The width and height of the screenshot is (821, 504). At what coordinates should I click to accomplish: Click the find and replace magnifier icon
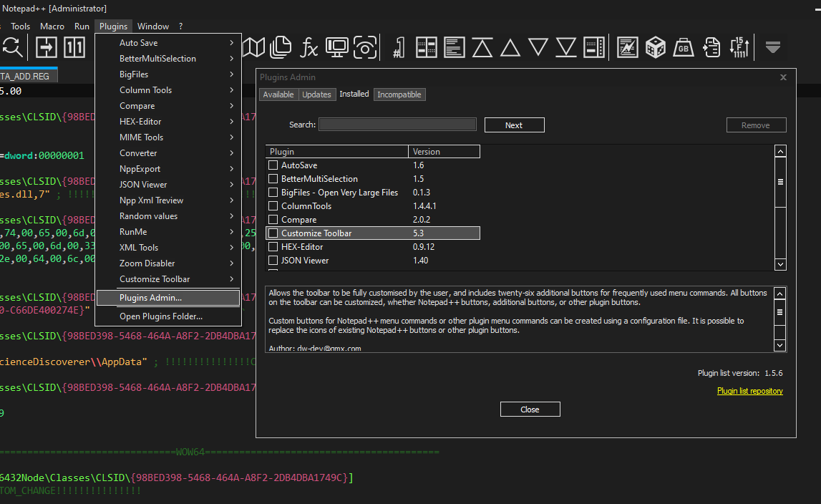click(12, 47)
